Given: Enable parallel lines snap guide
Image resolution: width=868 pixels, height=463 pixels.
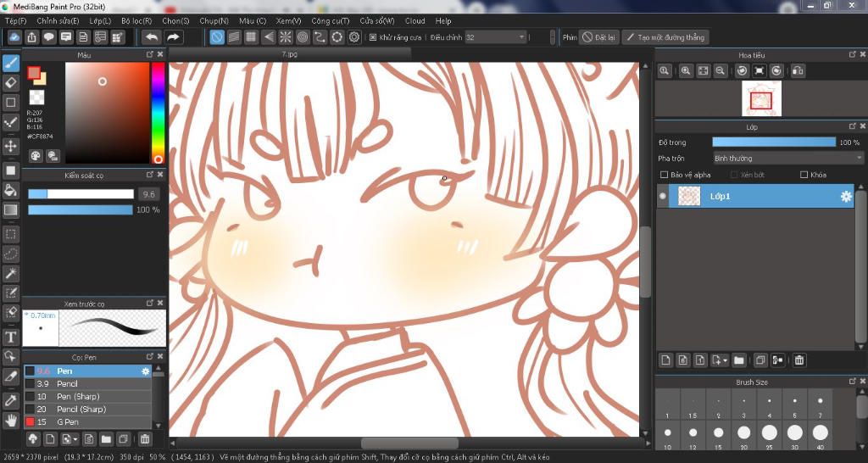Looking at the screenshot, I should 234,37.
